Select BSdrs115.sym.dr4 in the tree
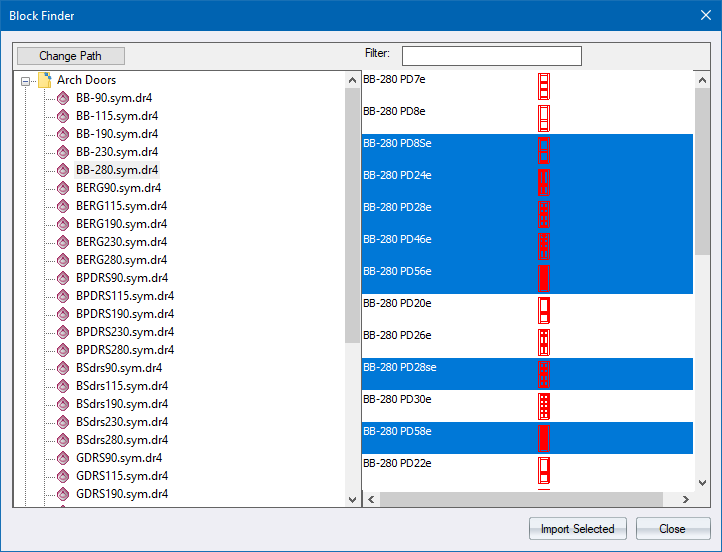 (119, 386)
